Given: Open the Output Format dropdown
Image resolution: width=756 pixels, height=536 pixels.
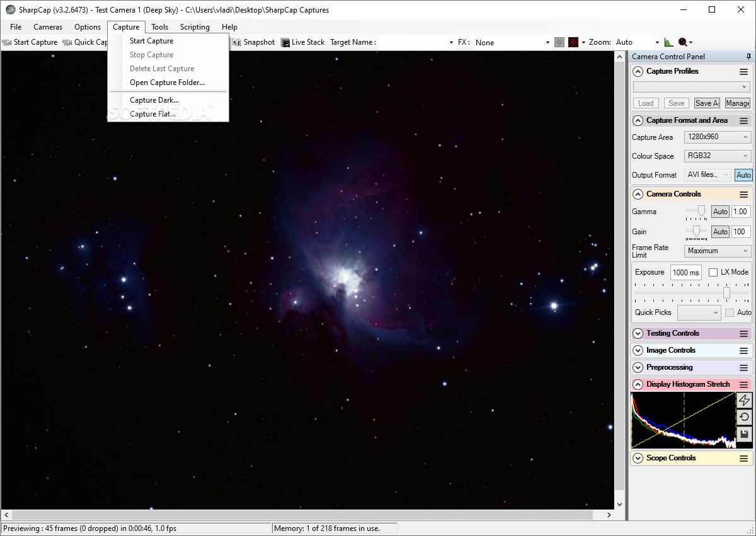Looking at the screenshot, I should pyautogui.click(x=707, y=174).
